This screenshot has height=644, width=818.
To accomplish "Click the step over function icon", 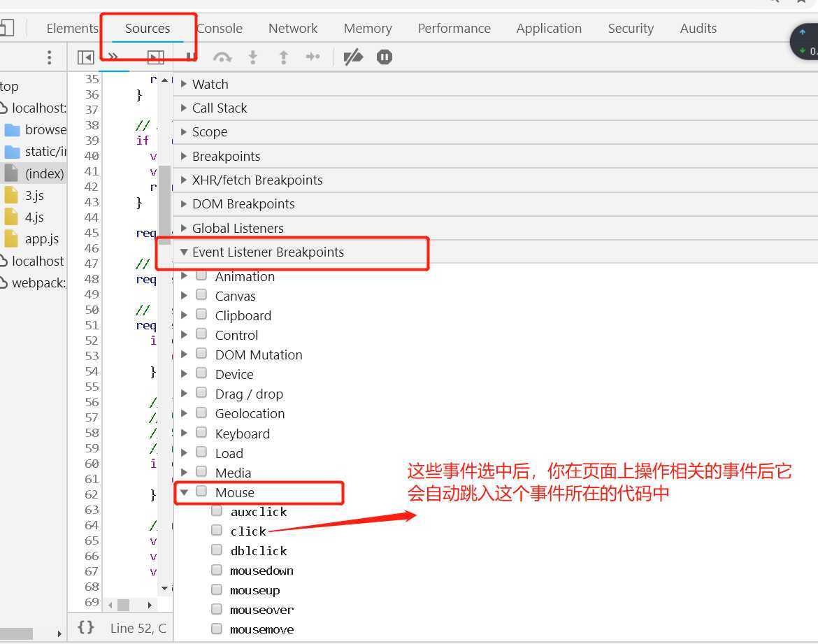I will coord(222,57).
